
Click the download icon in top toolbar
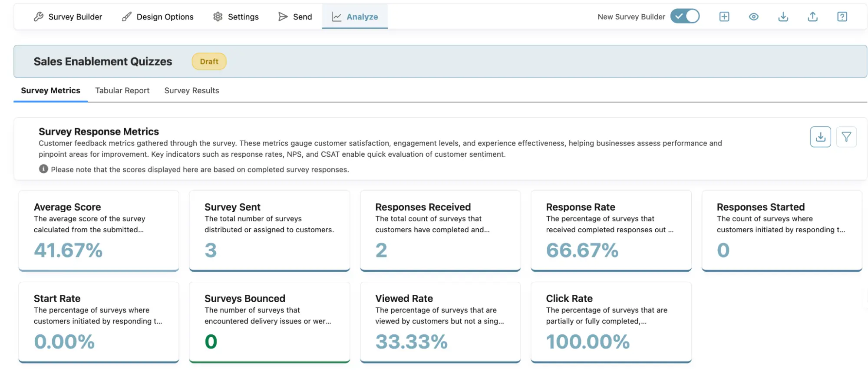click(783, 17)
